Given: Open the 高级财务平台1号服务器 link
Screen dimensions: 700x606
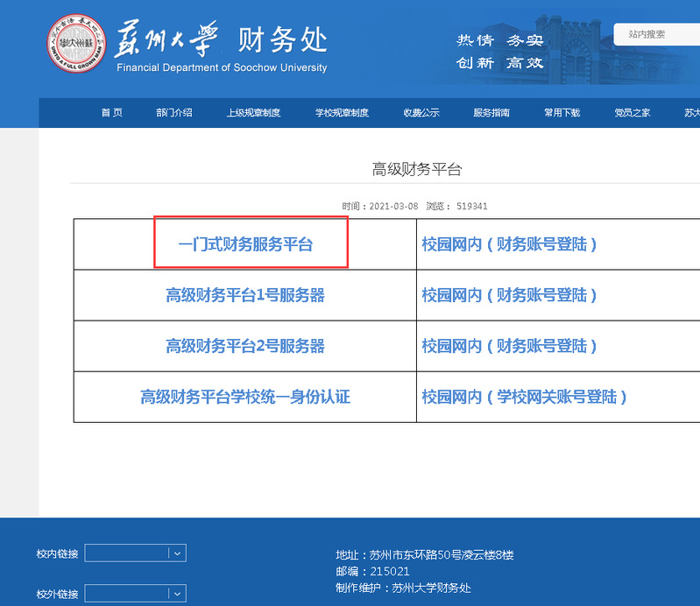Looking at the screenshot, I should tap(245, 295).
